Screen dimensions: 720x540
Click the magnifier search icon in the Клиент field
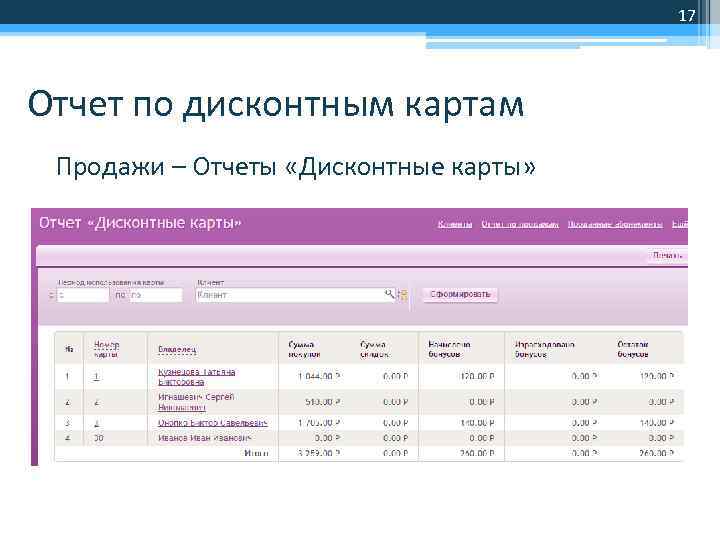pos(389,293)
